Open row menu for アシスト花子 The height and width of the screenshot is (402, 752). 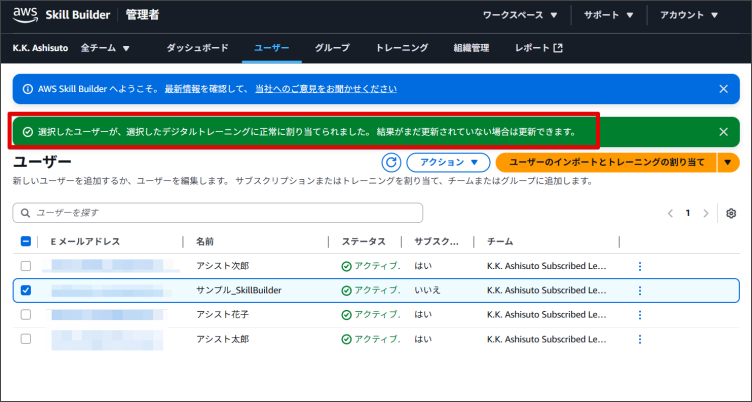[x=640, y=315]
